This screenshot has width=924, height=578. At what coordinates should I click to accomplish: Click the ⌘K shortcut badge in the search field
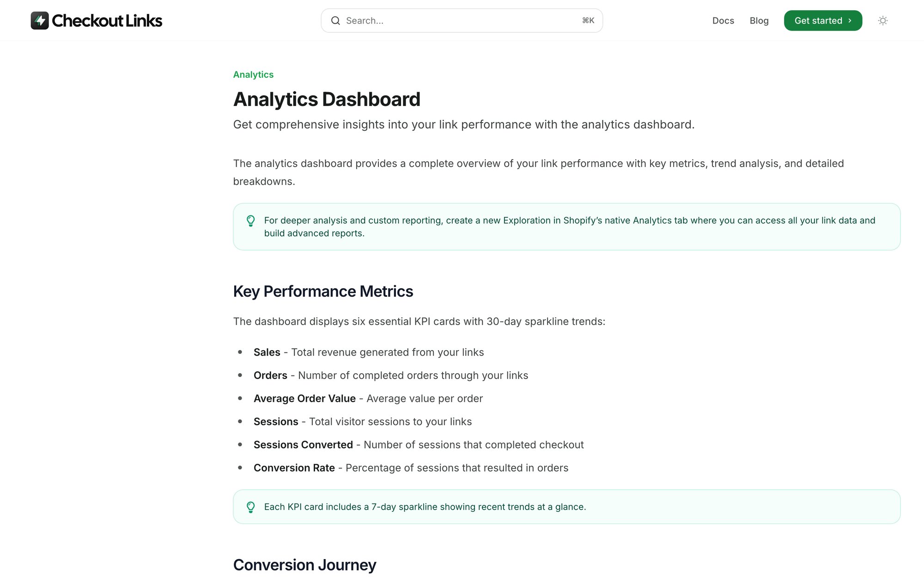point(588,21)
